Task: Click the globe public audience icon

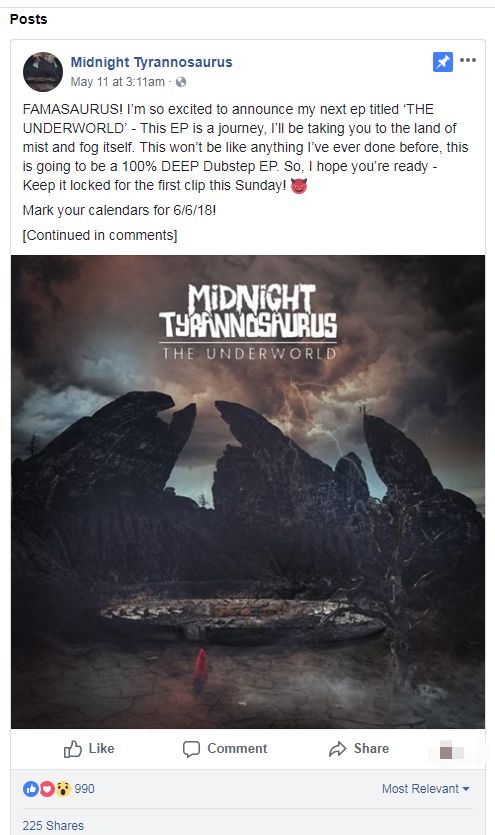Action: tap(181, 82)
